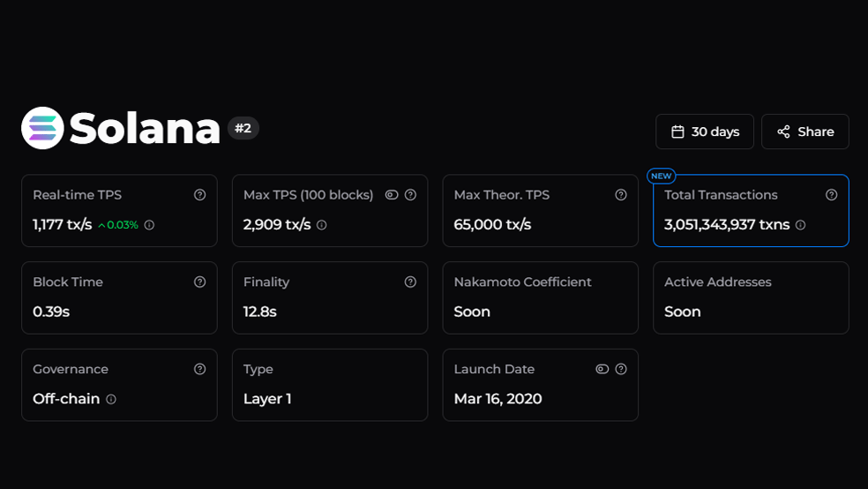Click the share icon
Image resolution: width=868 pixels, height=489 pixels.
[783, 132]
